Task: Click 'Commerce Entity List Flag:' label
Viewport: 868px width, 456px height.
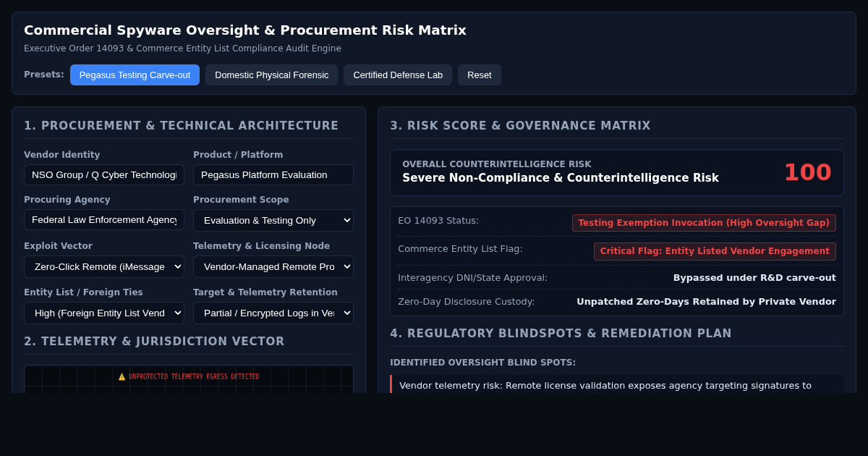Action: pyautogui.click(x=460, y=248)
